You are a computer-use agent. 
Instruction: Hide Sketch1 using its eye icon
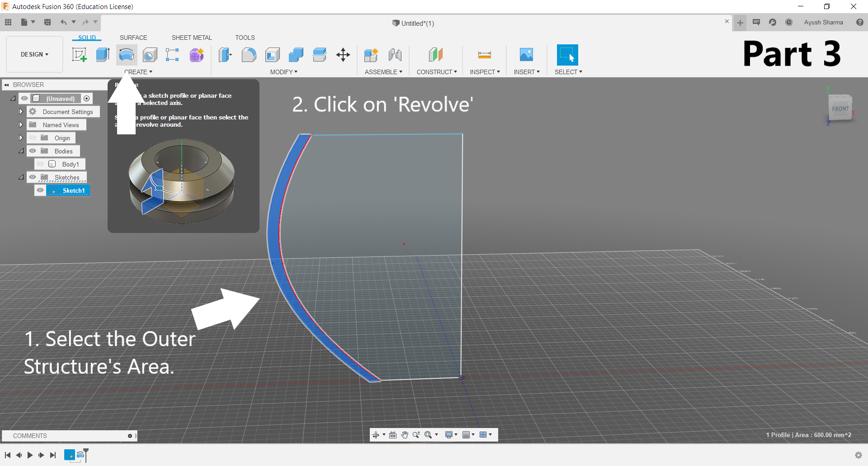tap(40, 190)
